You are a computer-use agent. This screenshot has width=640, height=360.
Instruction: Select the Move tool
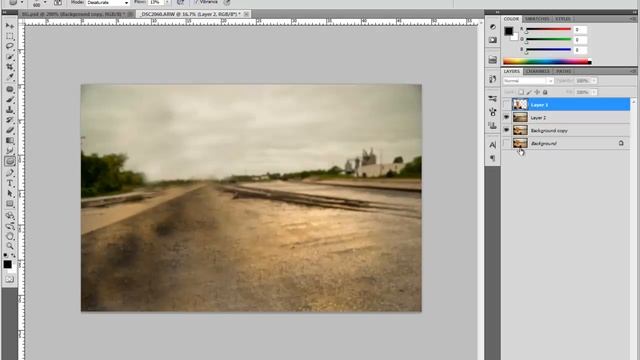coord(10,26)
